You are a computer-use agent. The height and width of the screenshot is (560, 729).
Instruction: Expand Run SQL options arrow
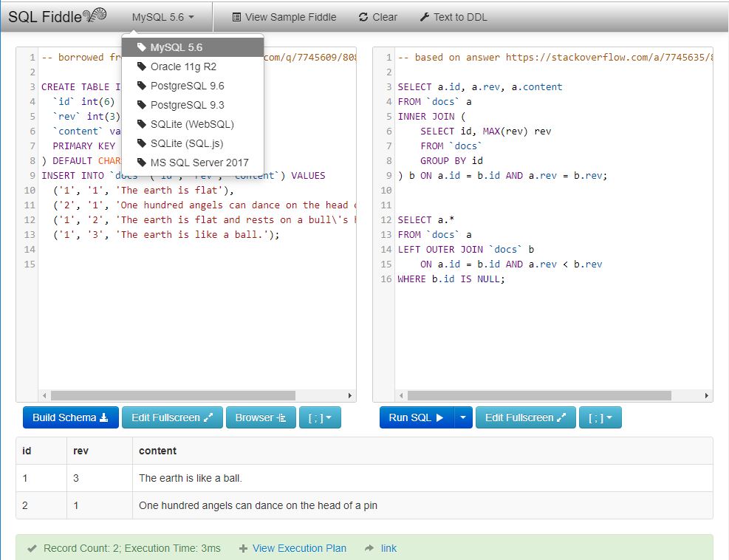point(463,417)
